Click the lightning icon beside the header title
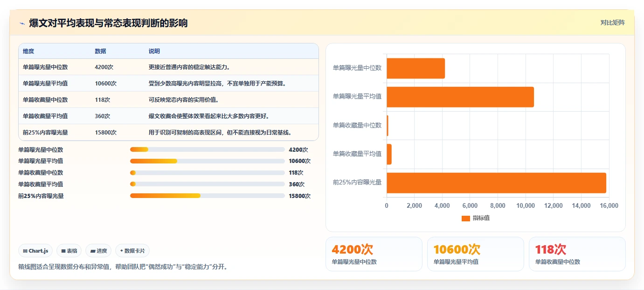This screenshot has width=644, height=290. click(22, 23)
